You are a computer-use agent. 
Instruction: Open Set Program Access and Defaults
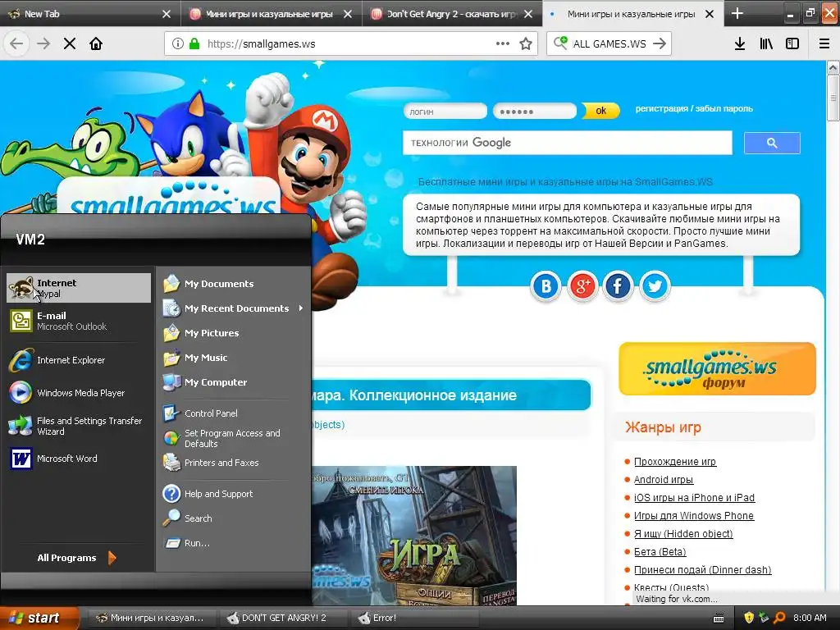234,438
